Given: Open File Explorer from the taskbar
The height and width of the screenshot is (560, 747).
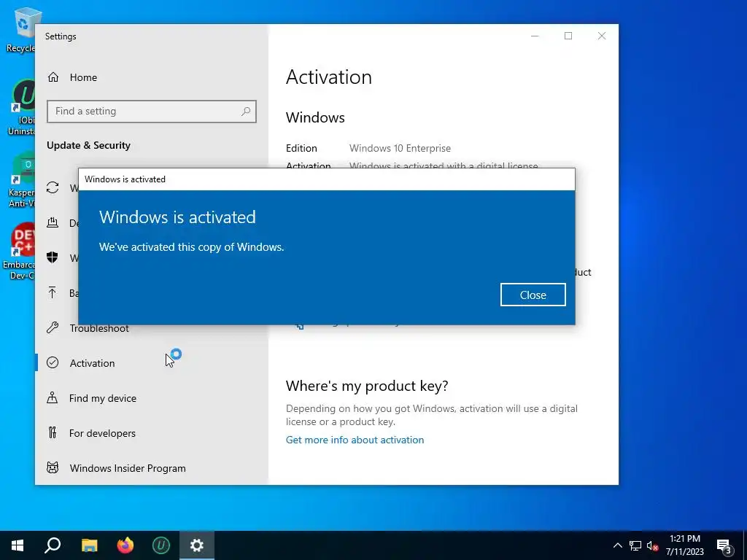Looking at the screenshot, I should pyautogui.click(x=89, y=545).
